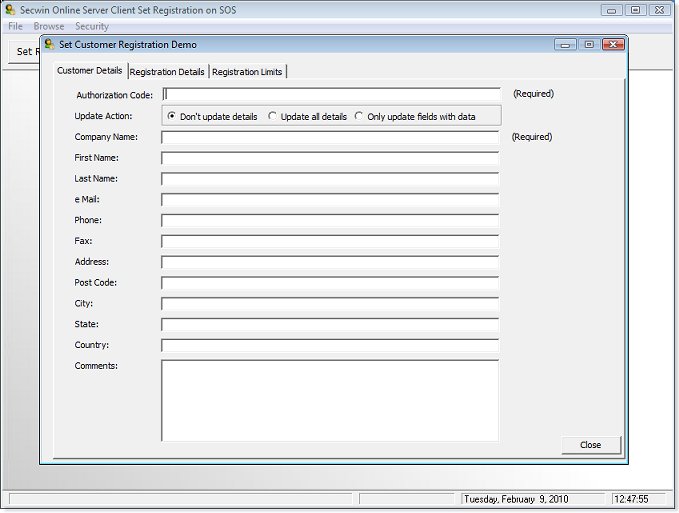Click the Set Customer Registration Demo dialog icon
Screen dimensions: 679x513
pos(49,45)
